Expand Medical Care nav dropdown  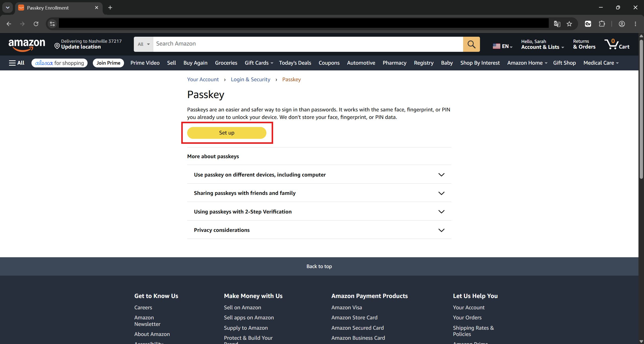point(601,63)
